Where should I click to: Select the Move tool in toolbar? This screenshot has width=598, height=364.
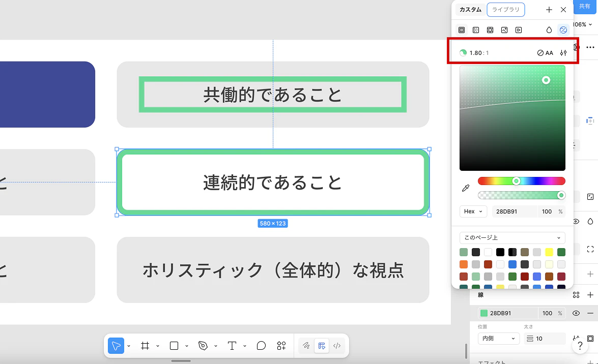pos(116,346)
